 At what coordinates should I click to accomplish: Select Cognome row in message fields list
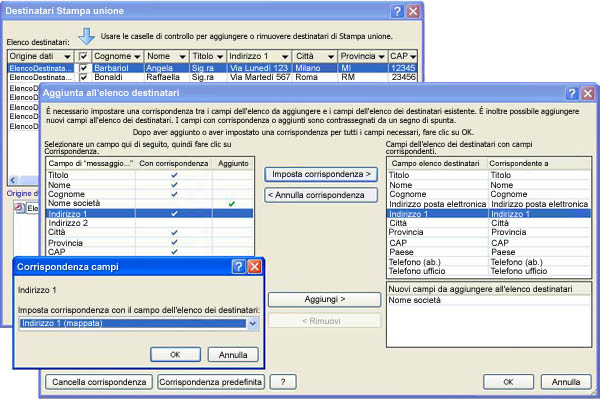click(150, 194)
